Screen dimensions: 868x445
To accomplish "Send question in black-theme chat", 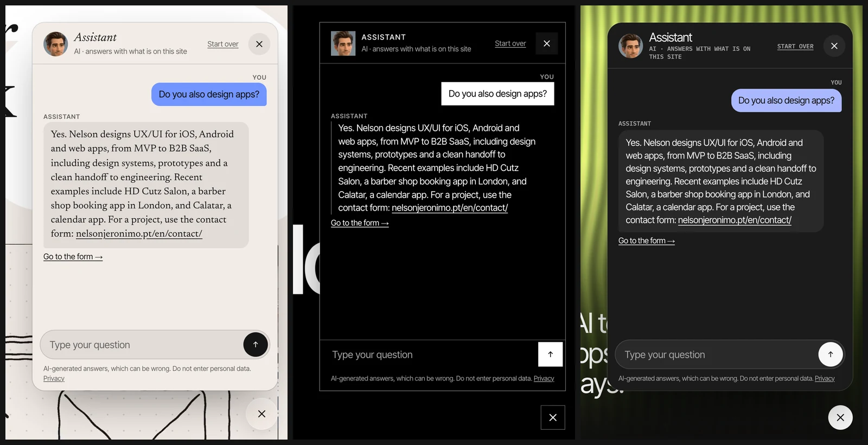I will (551, 354).
